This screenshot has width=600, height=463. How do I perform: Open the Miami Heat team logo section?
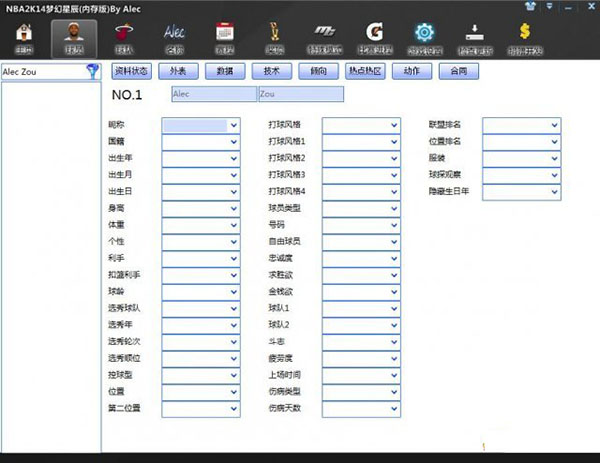pos(124,37)
